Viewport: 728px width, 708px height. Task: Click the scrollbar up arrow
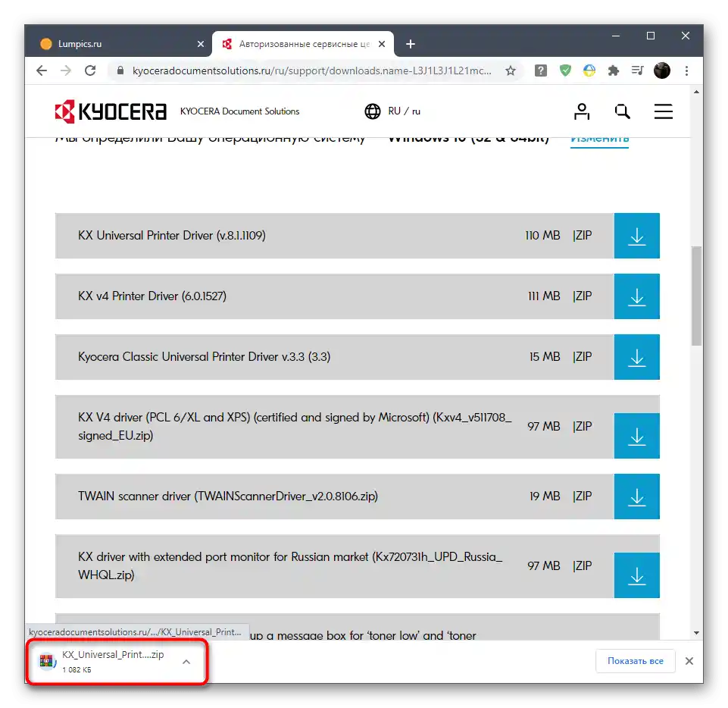[x=696, y=92]
